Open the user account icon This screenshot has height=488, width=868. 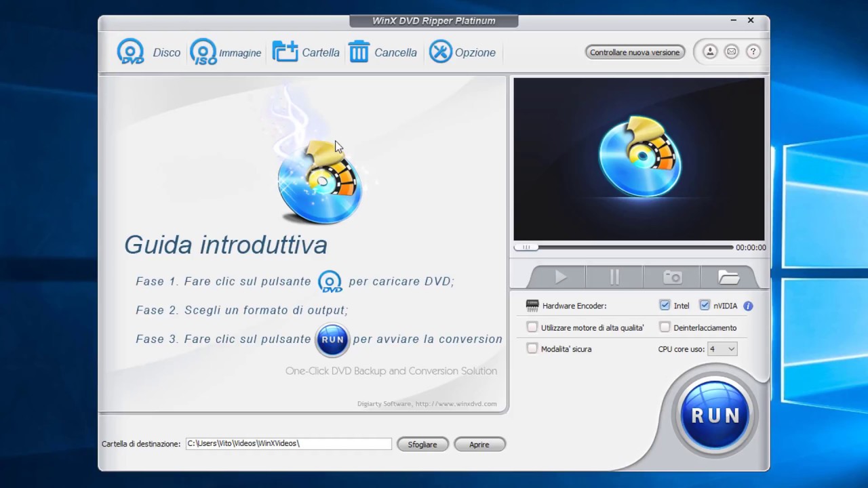709,52
